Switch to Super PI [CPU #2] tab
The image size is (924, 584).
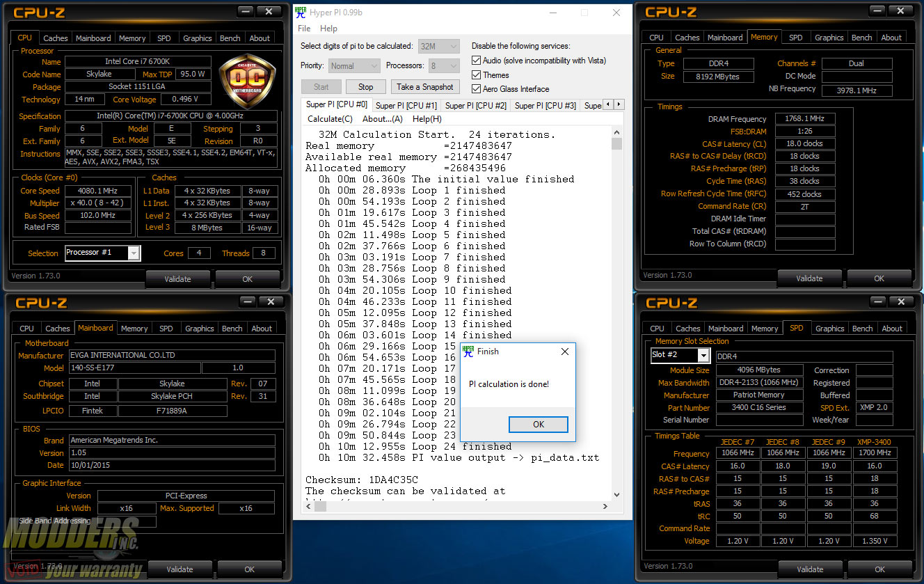(476, 106)
